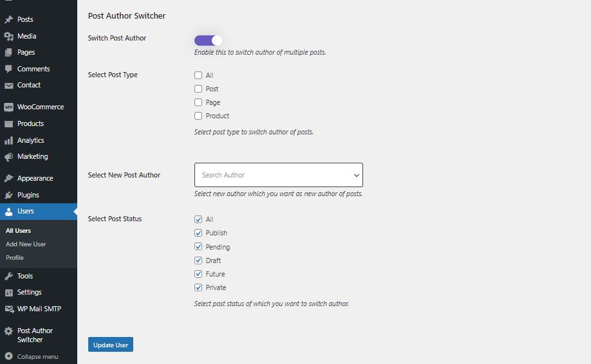Click the Plugins plug icon
Screen dimensions: 591x364
click(x=8, y=195)
